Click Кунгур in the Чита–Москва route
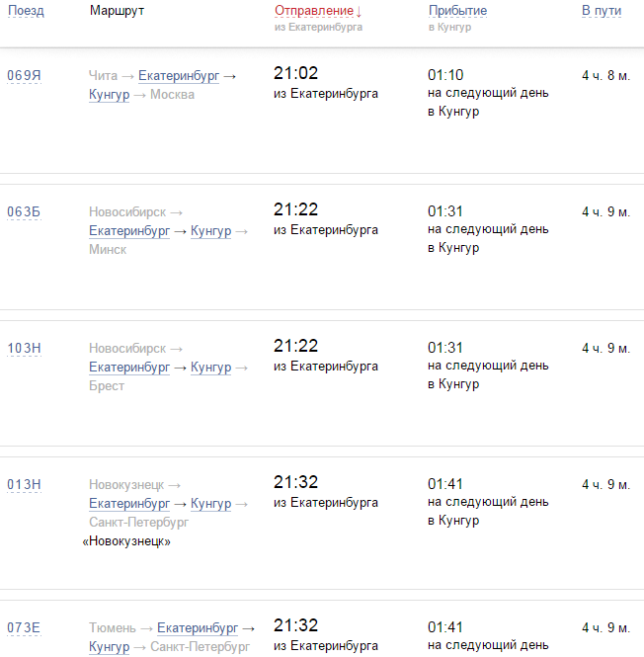644x657 pixels. click(x=109, y=95)
